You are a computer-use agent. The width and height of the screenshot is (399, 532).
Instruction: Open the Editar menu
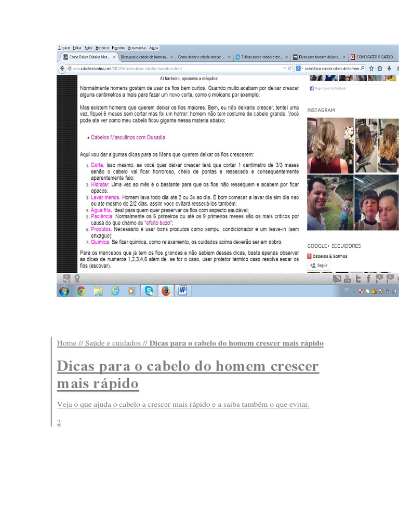77,48
